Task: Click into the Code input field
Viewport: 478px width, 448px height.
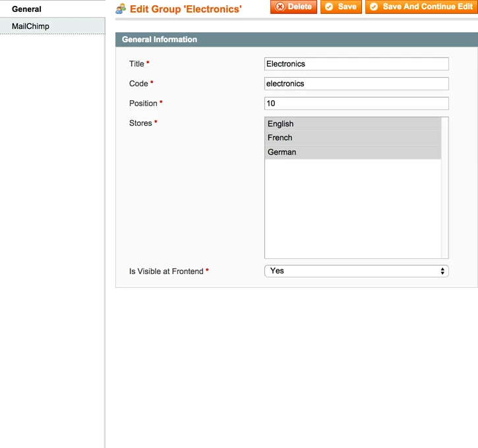Action: pos(356,84)
